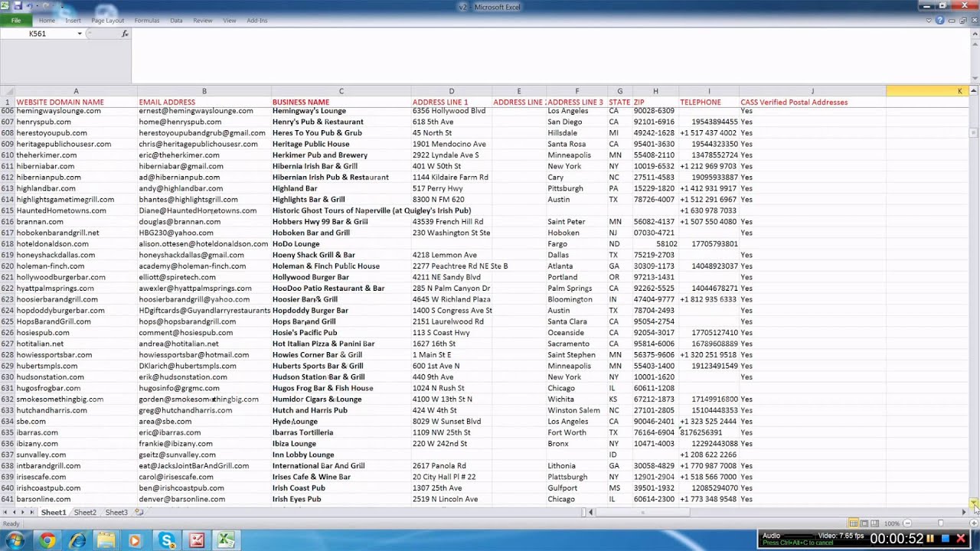Viewport: 980px width, 551px height.
Task: Select the Winston Salem city cell
Action: [577, 410]
